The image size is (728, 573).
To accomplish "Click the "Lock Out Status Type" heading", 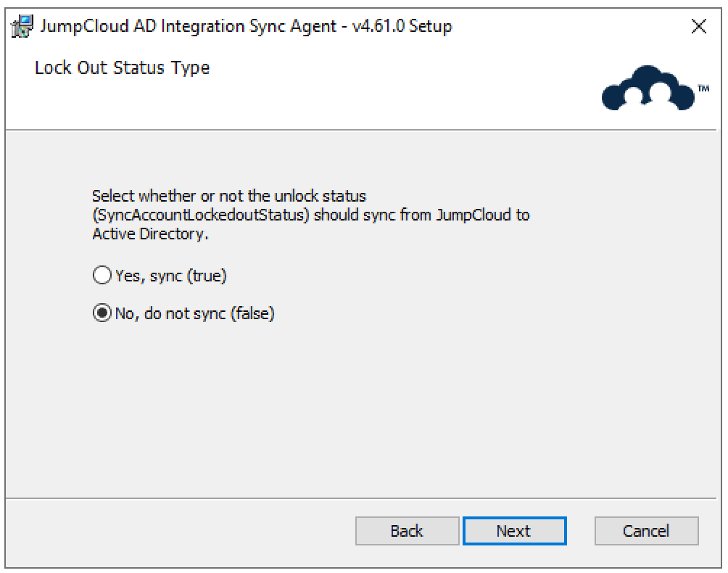I will [x=122, y=68].
